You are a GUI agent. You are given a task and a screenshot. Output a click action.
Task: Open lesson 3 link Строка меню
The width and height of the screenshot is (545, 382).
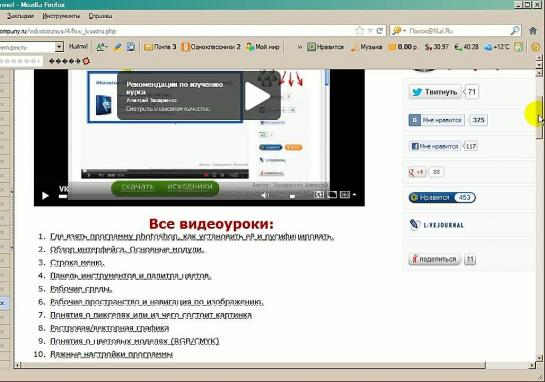coord(77,263)
